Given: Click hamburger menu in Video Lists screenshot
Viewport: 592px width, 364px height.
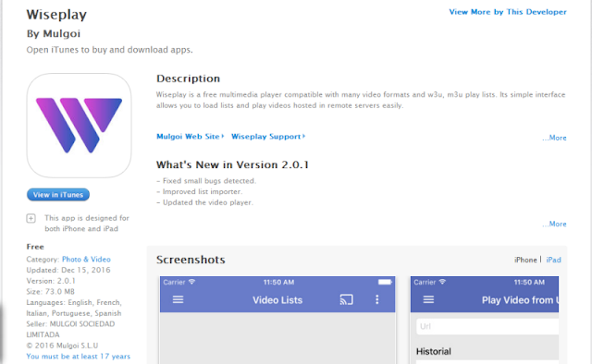Looking at the screenshot, I should click(x=178, y=299).
